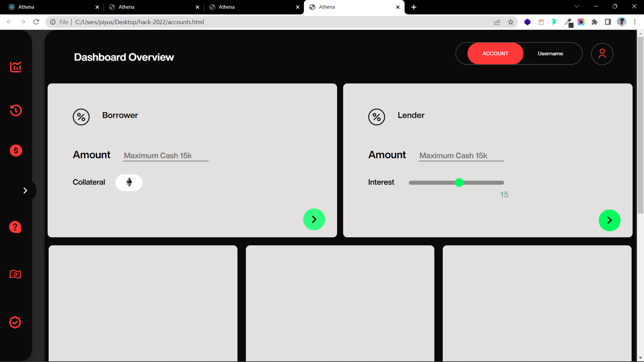Click the history clock sidebar icon
The image size is (644, 362).
pyautogui.click(x=16, y=110)
